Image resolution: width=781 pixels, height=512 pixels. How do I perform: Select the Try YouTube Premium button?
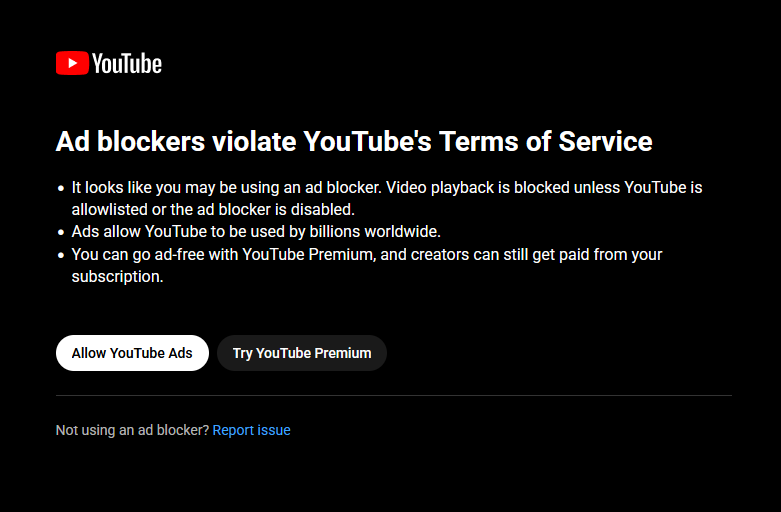point(302,353)
